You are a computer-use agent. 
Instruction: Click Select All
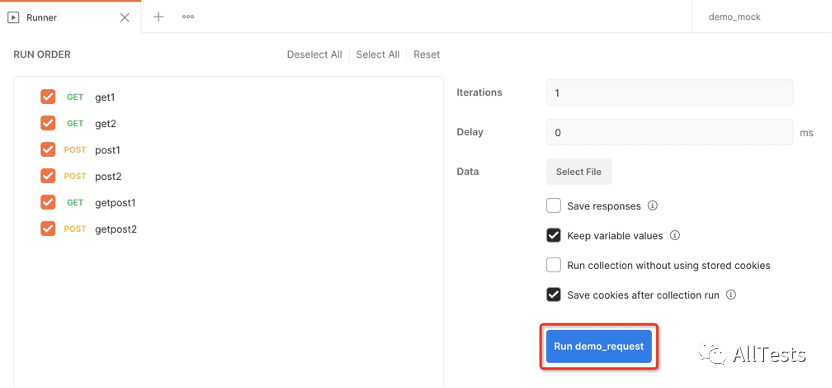click(378, 55)
